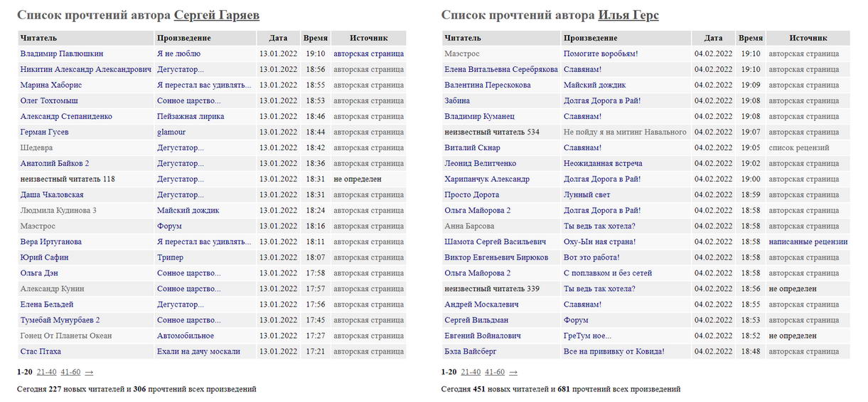Open reader Елена Витальевна Серебрякова
The width and height of the screenshot is (868, 402).
tap(500, 69)
